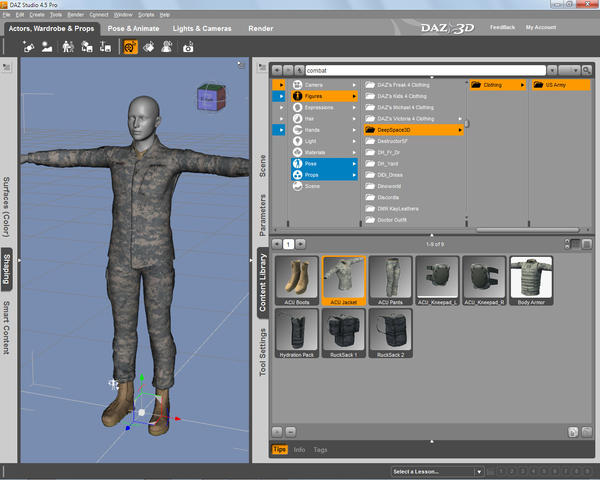600x480 pixels.
Task: Switch to the Info tab
Action: click(x=300, y=450)
